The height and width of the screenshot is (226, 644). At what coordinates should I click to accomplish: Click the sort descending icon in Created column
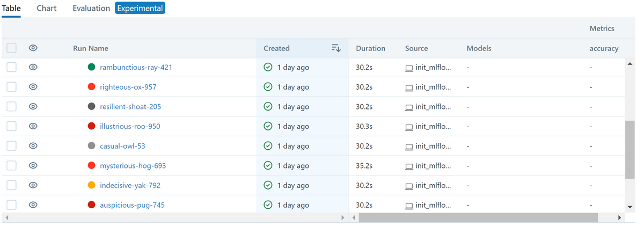[x=336, y=48]
